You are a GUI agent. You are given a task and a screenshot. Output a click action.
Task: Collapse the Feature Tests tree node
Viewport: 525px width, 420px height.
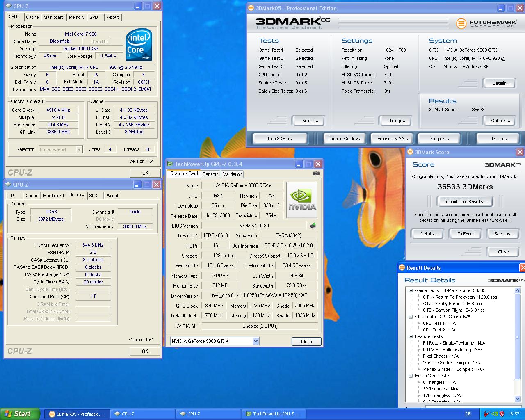pyautogui.click(x=411, y=336)
